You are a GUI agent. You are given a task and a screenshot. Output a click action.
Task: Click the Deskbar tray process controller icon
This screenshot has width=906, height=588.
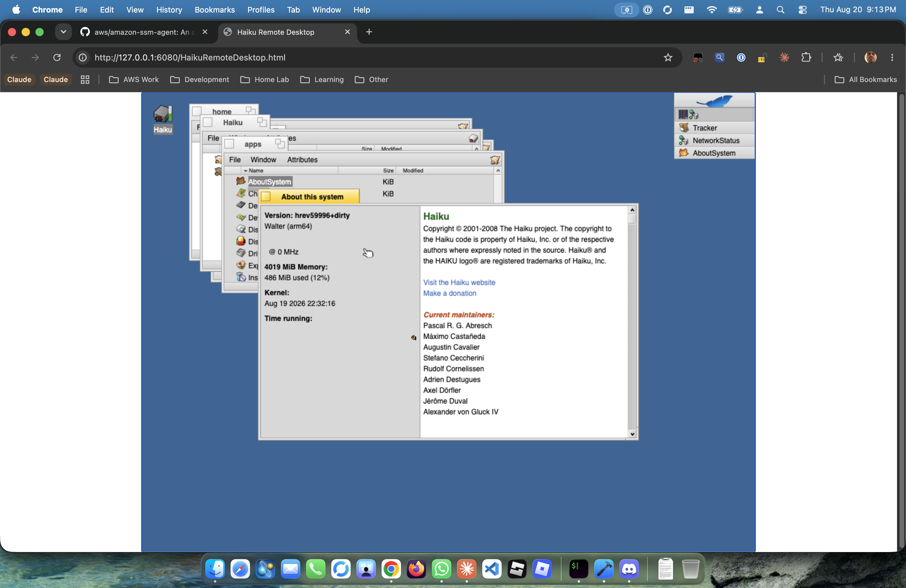point(683,114)
